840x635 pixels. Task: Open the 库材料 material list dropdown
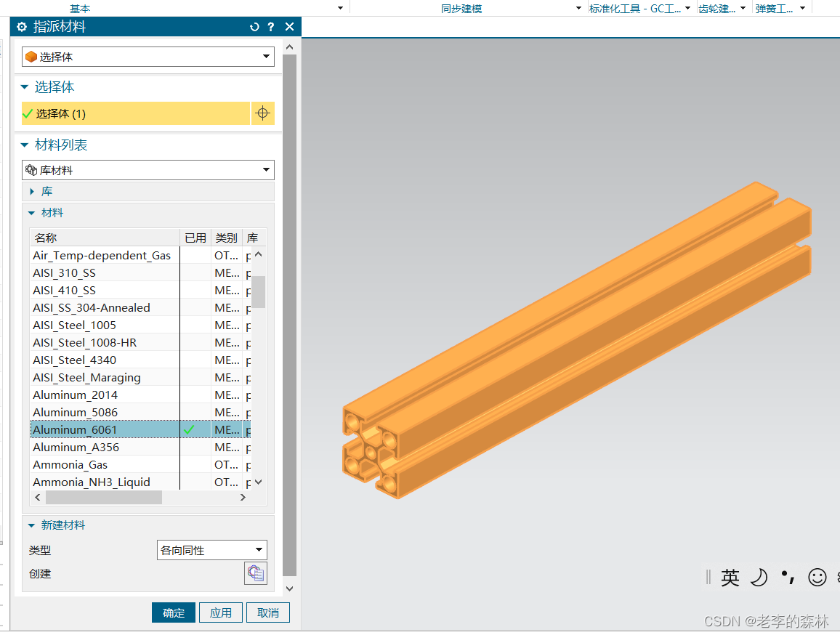(x=148, y=170)
